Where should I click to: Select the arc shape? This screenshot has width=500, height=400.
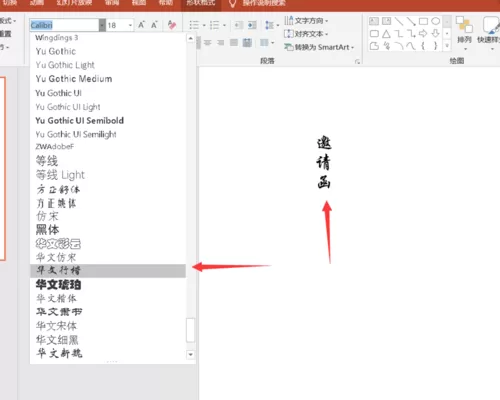(399, 46)
